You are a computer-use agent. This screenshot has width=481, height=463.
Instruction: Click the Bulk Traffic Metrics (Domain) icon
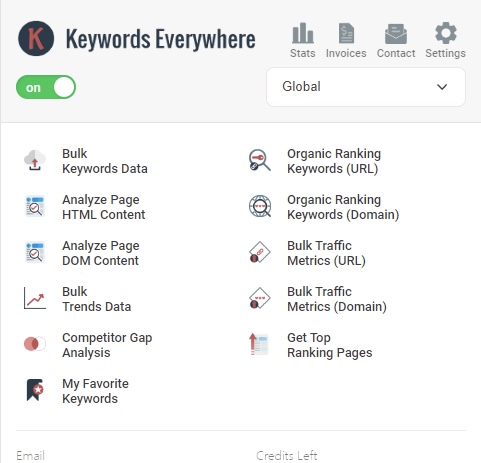point(260,298)
